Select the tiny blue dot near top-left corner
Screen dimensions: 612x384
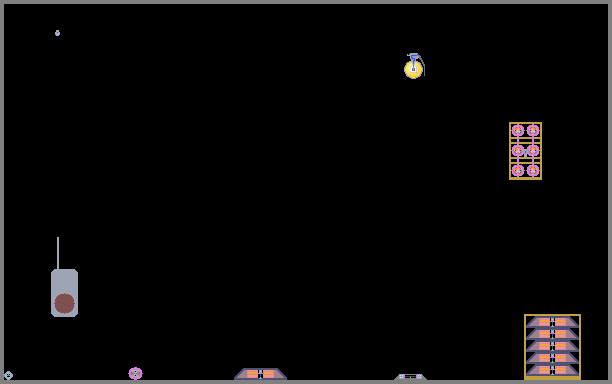[x=57, y=33]
